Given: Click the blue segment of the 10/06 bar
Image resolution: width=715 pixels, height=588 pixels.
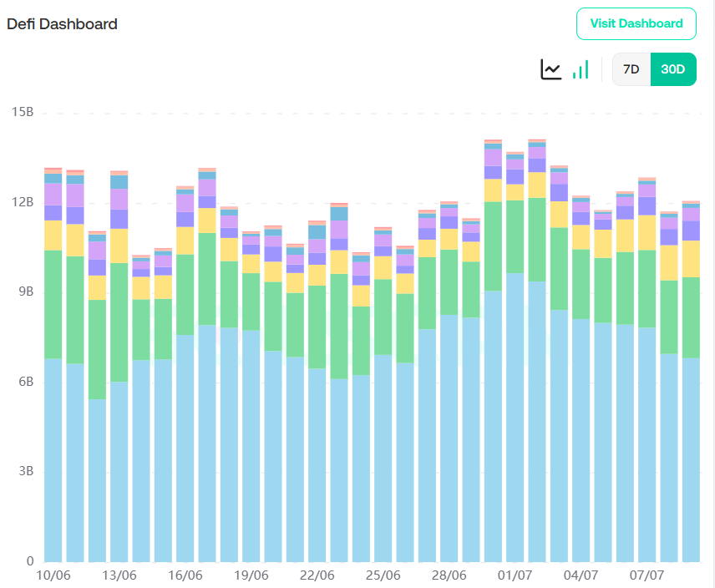Looking at the screenshot, I should click(53, 459).
